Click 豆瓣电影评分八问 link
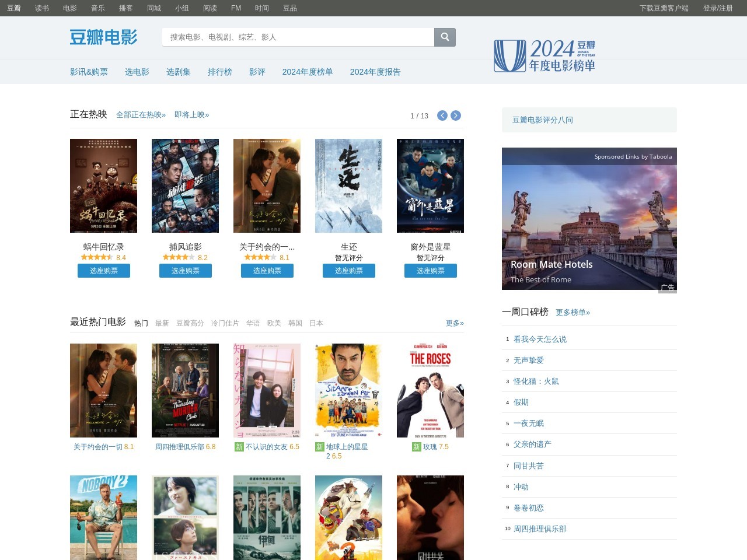747x560 pixels. [543, 120]
